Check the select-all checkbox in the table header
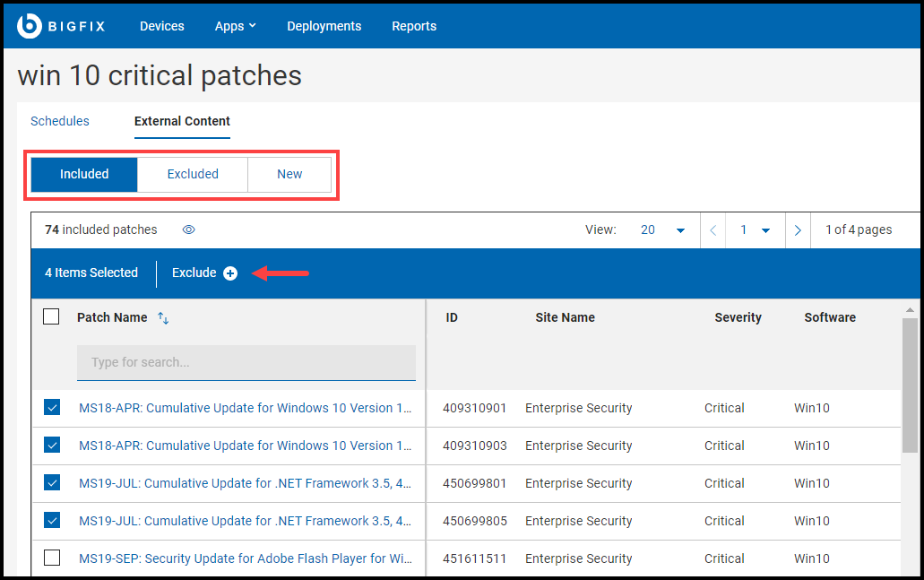This screenshot has height=580, width=924. tap(51, 316)
